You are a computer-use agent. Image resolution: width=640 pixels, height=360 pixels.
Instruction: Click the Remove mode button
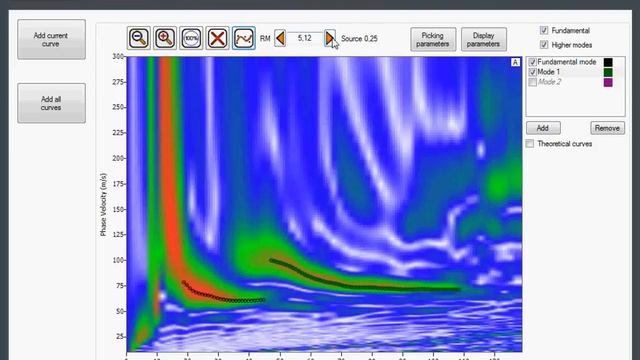(607, 128)
